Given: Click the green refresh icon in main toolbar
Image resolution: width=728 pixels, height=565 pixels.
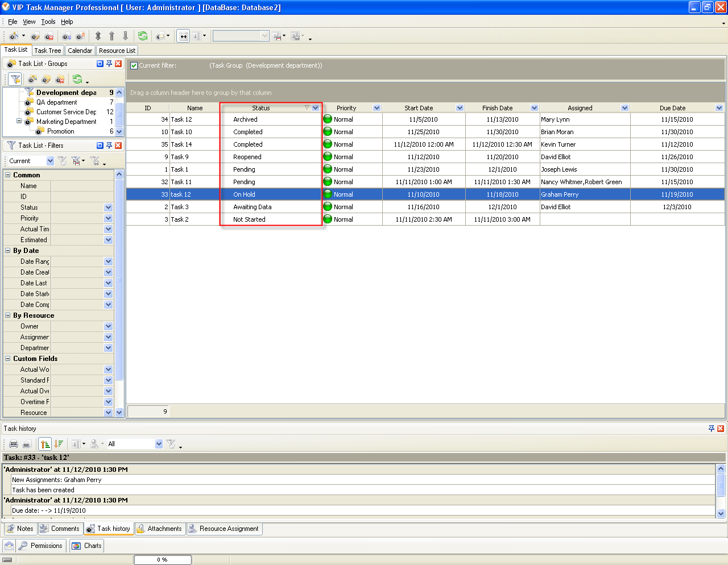Looking at the screenshot, I should coord(142,36).
